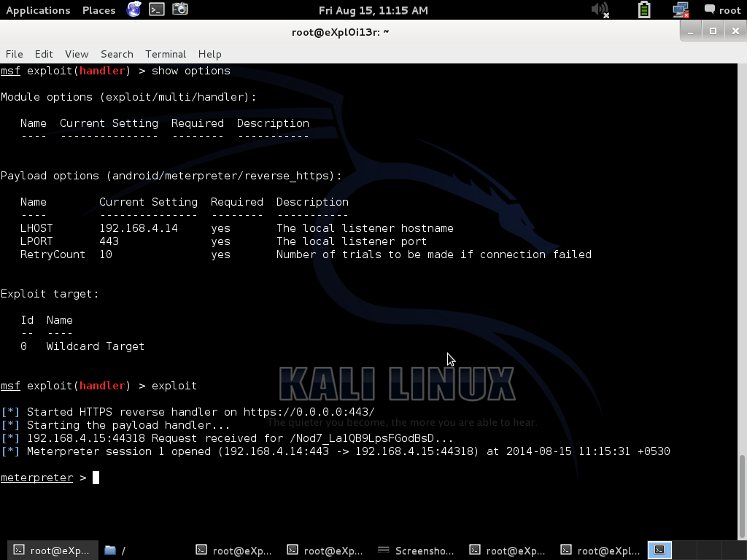Screen dimensions: 747x560
Task: Open the Terminal menu
Action: [166, 54]
